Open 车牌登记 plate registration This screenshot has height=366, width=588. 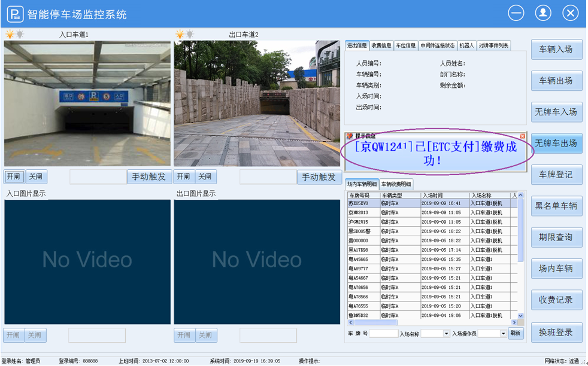(x=556, y=175)
